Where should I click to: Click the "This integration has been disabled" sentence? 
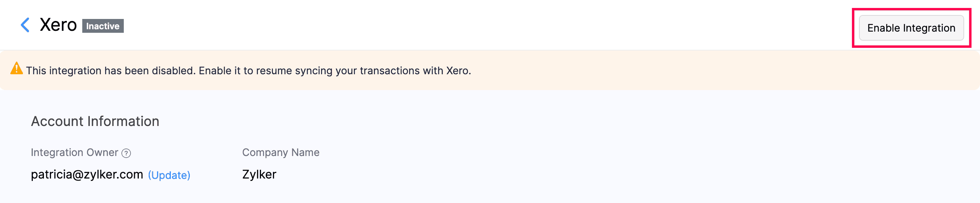pyautogui.click(x=111, y=71)
